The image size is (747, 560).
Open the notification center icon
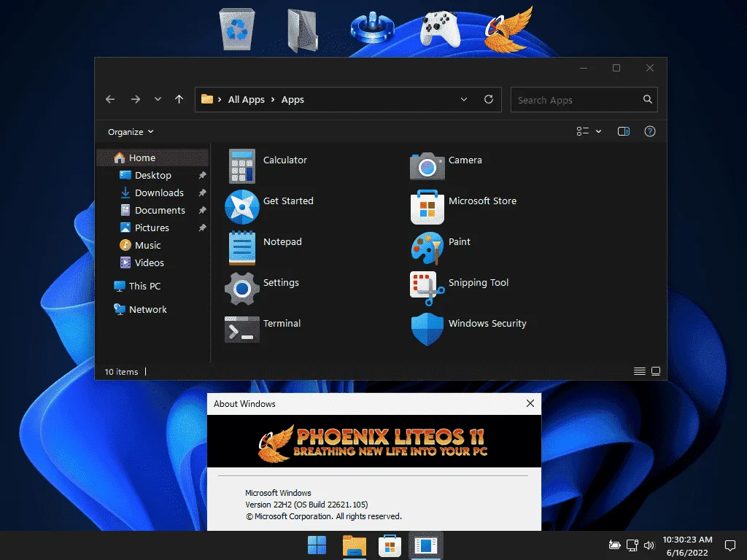point(730,545)
